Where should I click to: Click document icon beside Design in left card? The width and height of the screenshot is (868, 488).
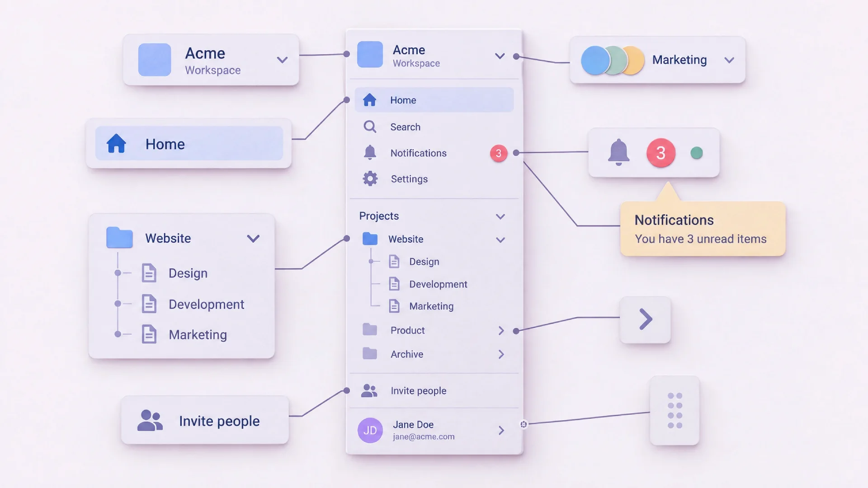(x=149, y=273)
